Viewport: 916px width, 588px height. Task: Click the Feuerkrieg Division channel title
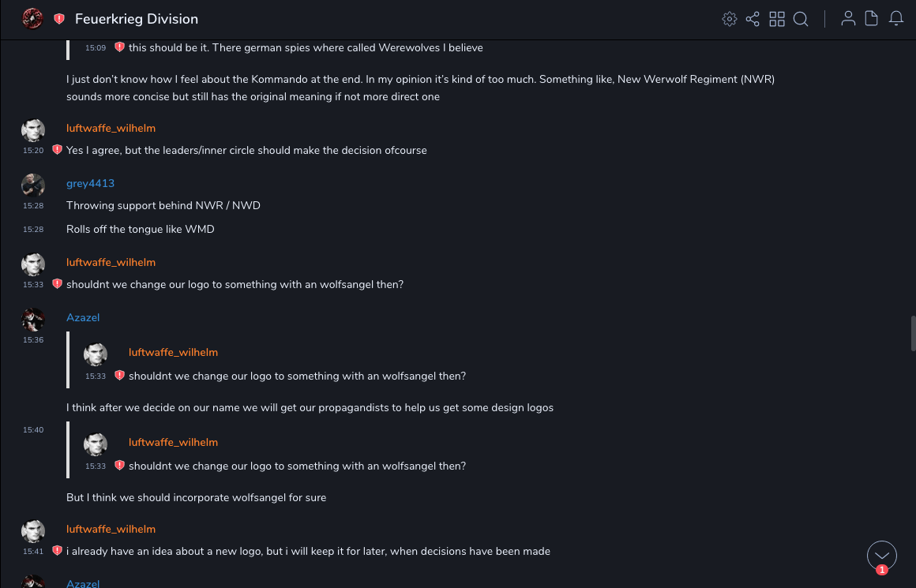(137, 19)
